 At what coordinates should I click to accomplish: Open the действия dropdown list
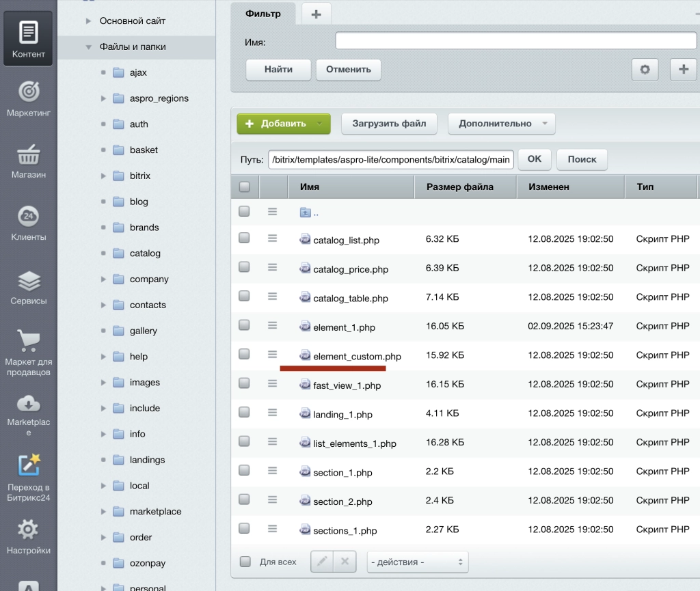click(417, 562)
